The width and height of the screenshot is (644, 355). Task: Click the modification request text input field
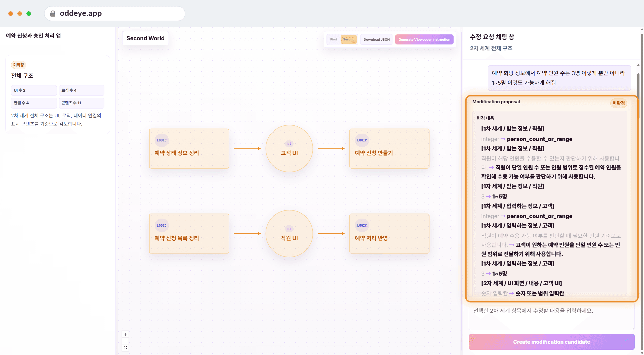(x=551, y=317)
